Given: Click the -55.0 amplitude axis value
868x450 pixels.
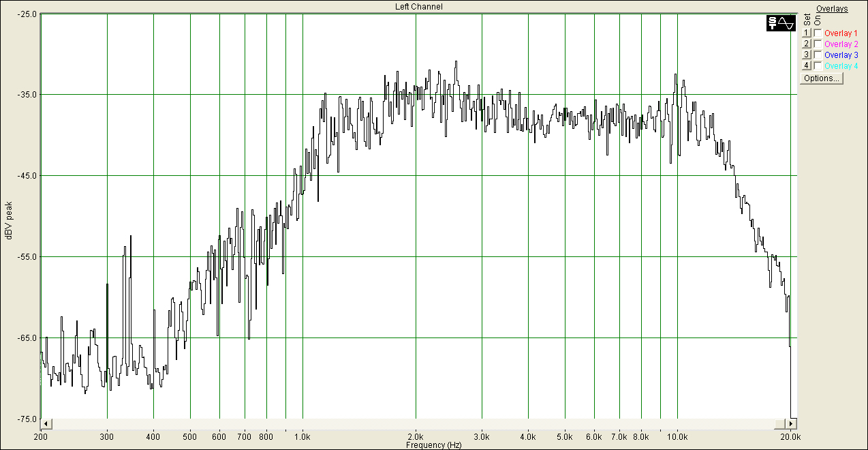Looking at the screenshot, I should [x=28, y=257].
